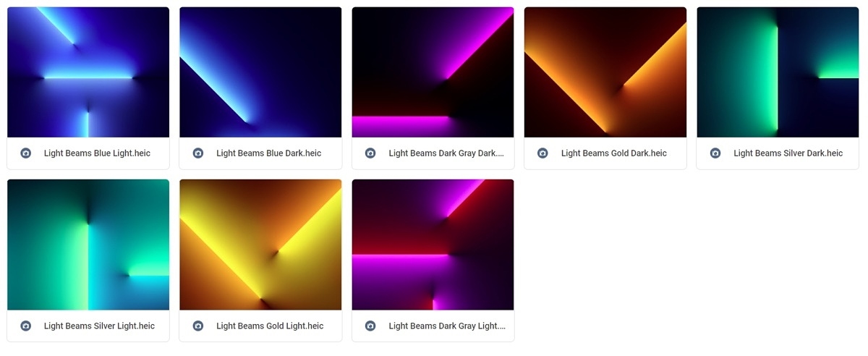The width and height of the screenshot is (868, 356).
Task: Select the Dark Gray Dark magenta beams thumbnail
Action: click(433, 72)
